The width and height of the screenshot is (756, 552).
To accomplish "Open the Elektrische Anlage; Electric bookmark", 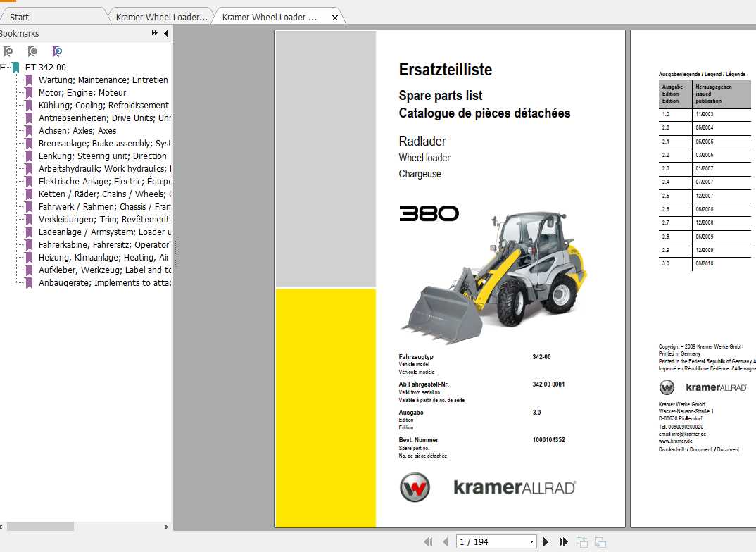I will pyautogui.click(x=105, y=181).
